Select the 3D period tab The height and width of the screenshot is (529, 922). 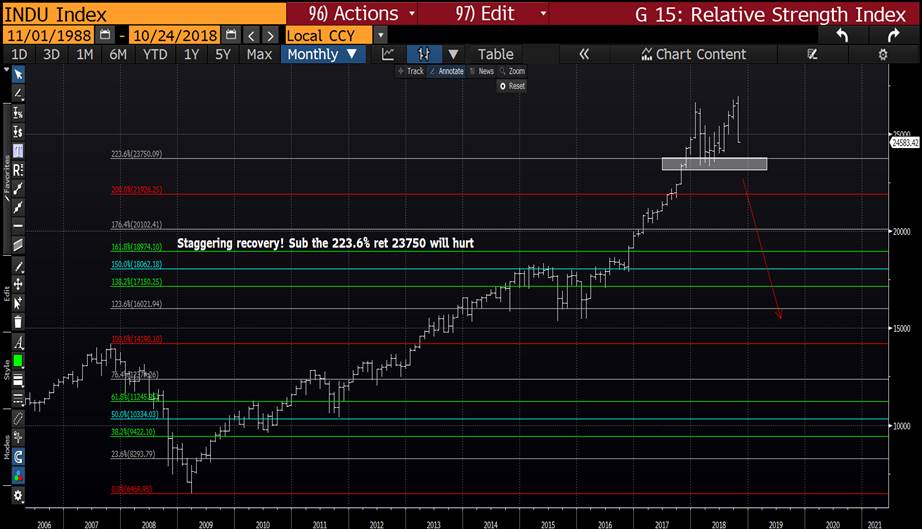pyautogui.click(x=51, y=55)
